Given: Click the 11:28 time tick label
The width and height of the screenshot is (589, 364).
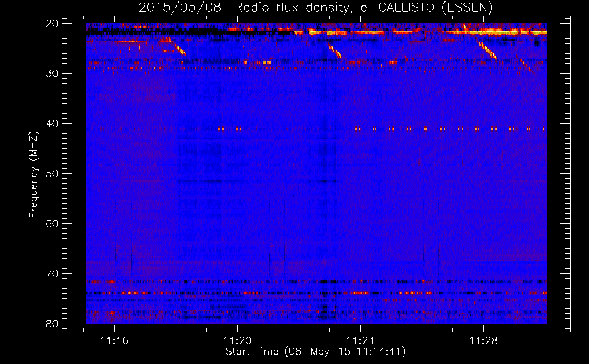Looking at the screenshot, I should pyautogui.click(x=483, y=341).
